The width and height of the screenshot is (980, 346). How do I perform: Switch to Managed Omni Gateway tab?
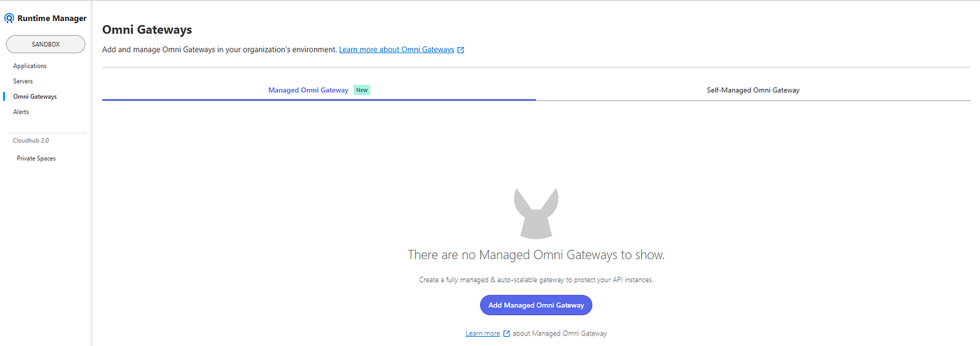pyautogui.click(x=319, y=90)
